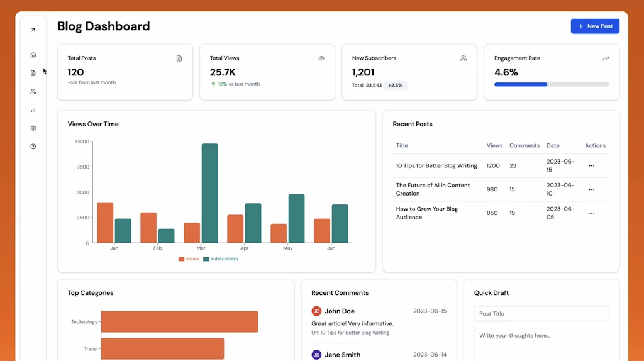
Task: Toggle the 'views' legend item in chart
Action: pyautogui.click(x=189, y=258)
